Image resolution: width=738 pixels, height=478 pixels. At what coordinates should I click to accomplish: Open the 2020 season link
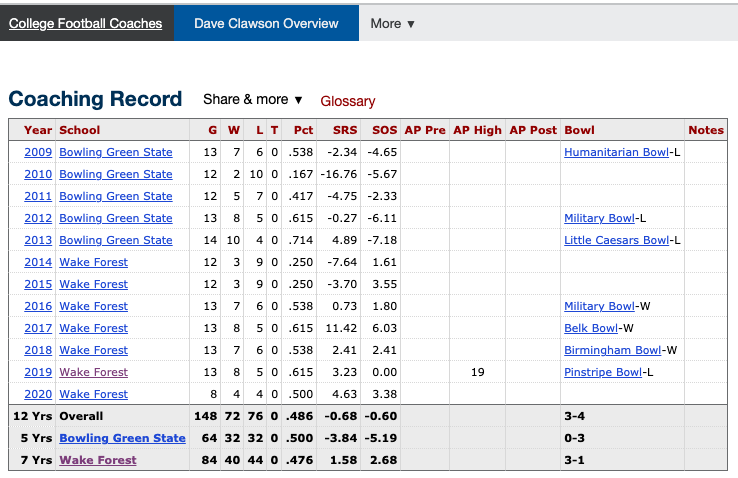[38, 394]
